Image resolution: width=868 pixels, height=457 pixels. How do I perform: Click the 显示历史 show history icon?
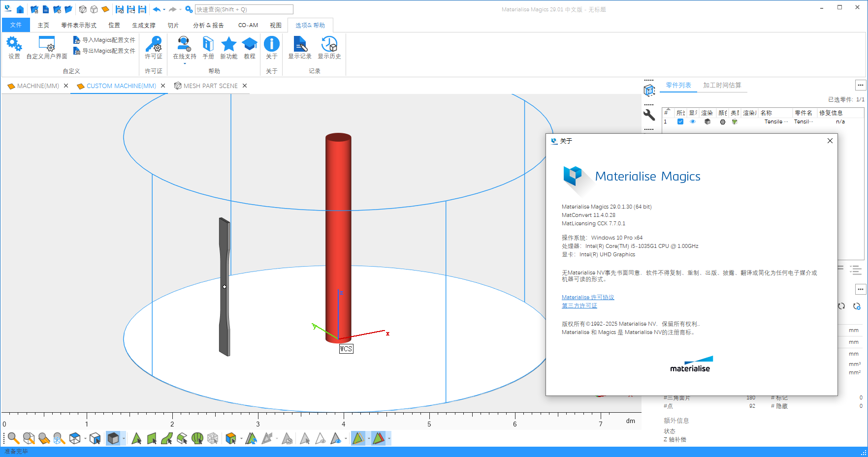(x=329, y=47)
